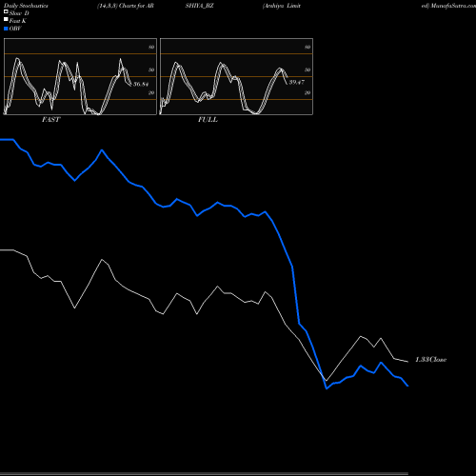
Task: Click the Fast K legend text
Action: click(x=18, y=21)
